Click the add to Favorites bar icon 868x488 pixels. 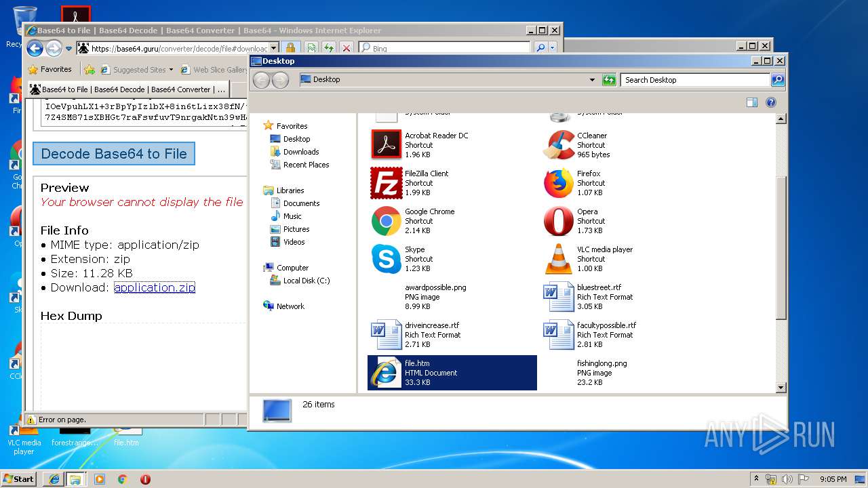tap(89, 69)
